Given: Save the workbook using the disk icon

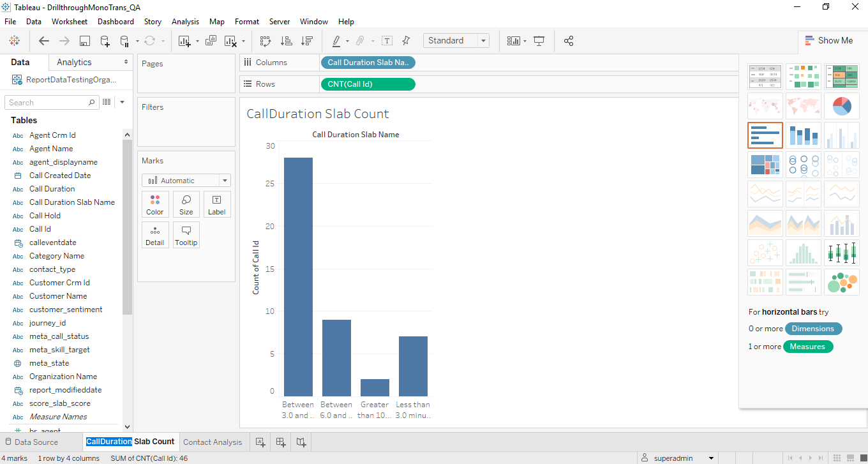Looking at the screenshot, I should coord(84,41).
